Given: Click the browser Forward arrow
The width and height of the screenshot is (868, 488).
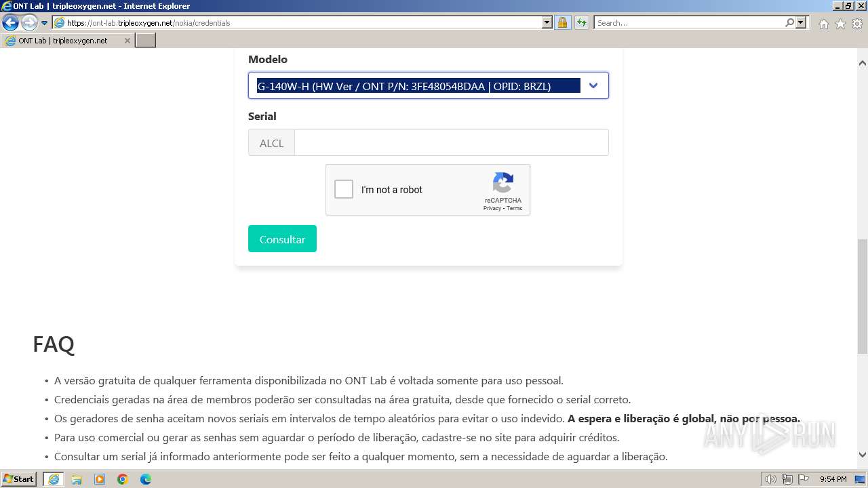Looking at the screenshot, I should tap(29, 23).
